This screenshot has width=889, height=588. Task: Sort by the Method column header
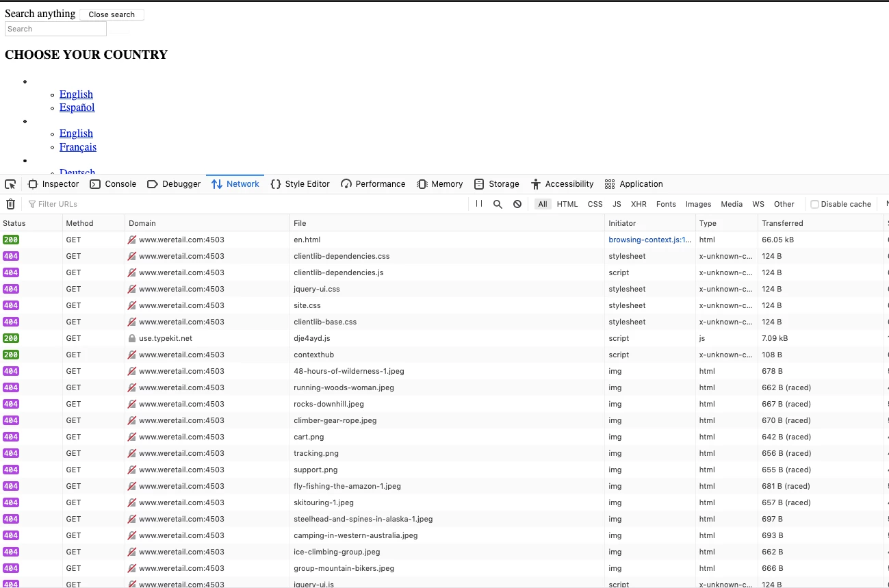[94, 223]
